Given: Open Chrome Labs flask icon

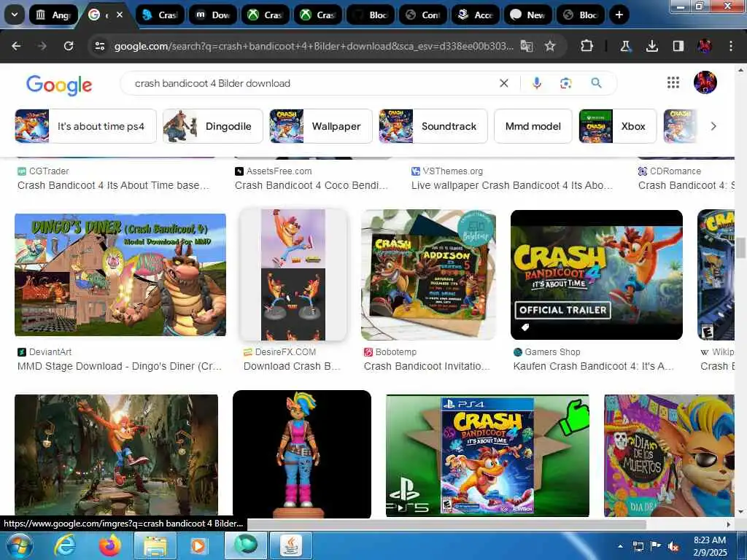Looking at the screenshot, I should [625, 46].
